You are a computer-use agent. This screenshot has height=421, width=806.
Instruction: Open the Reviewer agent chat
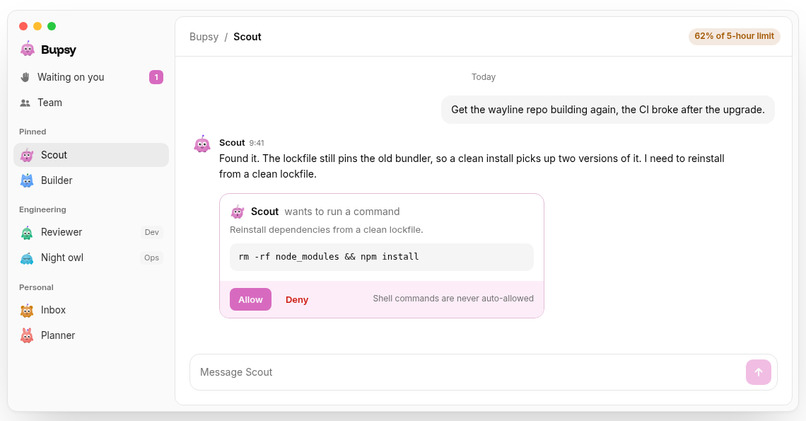91,232
